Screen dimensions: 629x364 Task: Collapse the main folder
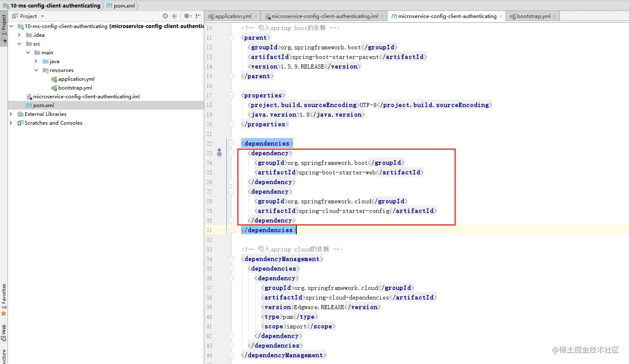coord(28,53)
